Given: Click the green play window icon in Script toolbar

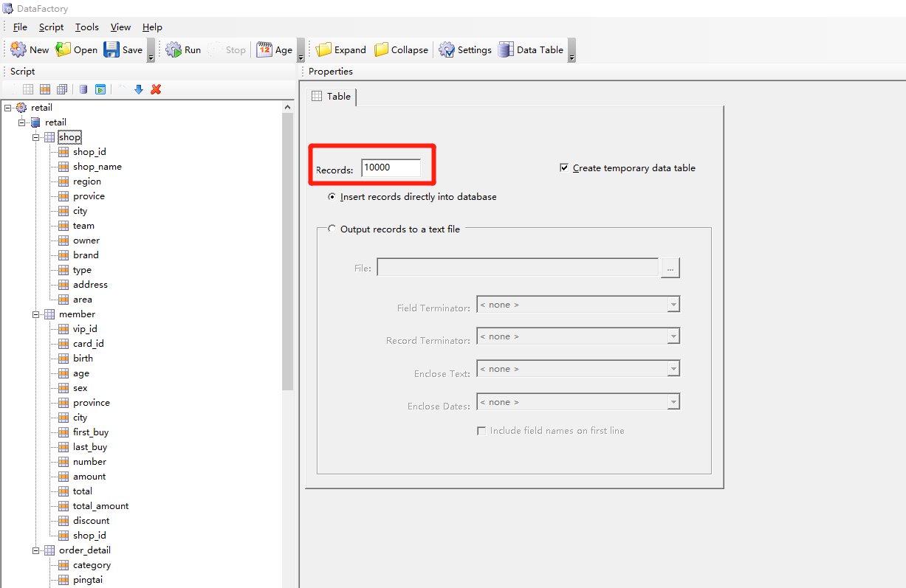Looking at the screenshot, I should coord(100,89).
